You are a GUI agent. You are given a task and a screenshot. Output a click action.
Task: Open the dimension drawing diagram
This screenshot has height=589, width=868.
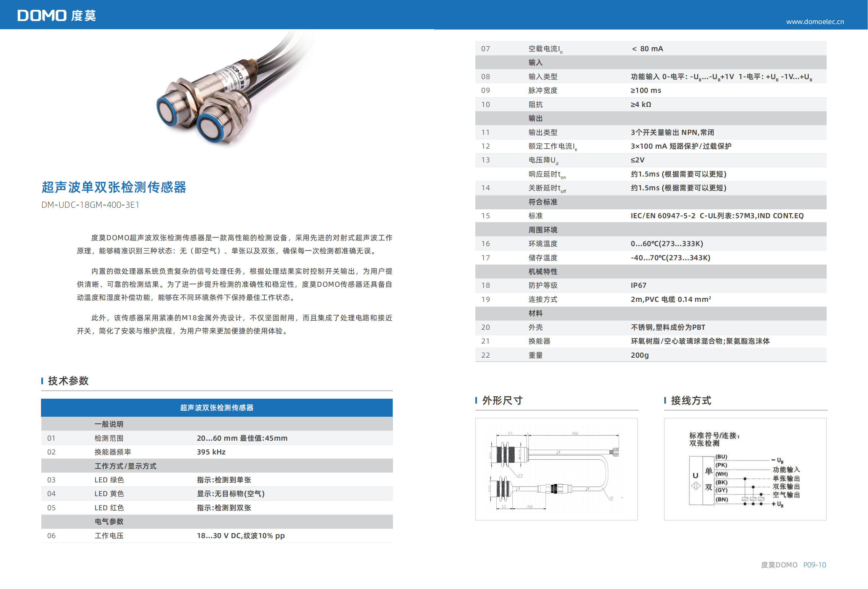(x=556, y=469)
